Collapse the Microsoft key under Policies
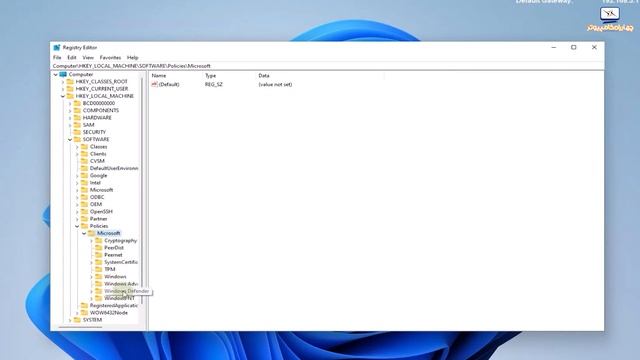 click(84, 233)
